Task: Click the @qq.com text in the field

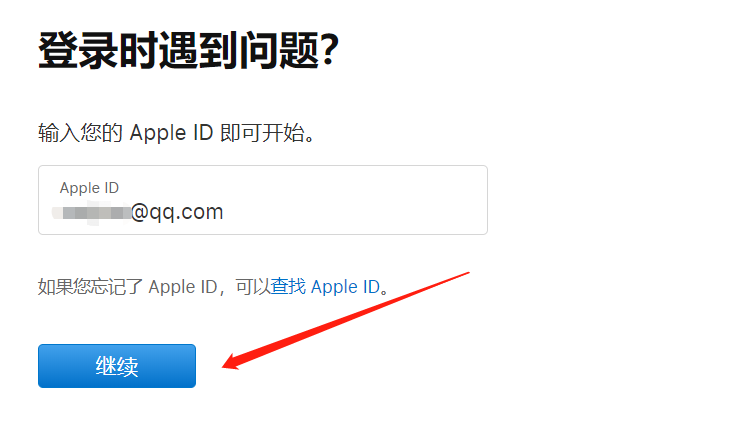Action: [x=177, y=212]
